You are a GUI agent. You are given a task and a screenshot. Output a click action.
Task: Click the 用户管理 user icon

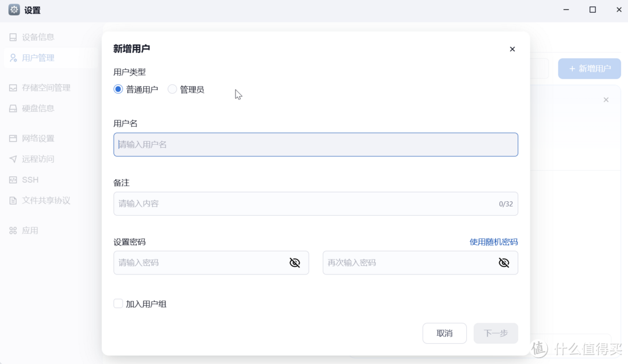pyautogui.click(x=13, y=58)
